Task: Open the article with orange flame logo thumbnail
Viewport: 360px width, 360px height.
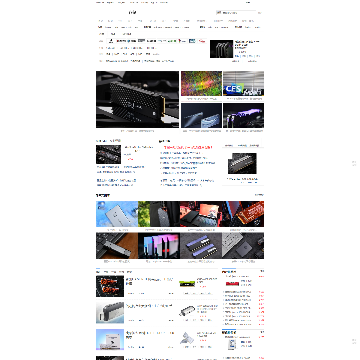Action: pyautogui.click(x=110, y=286)
